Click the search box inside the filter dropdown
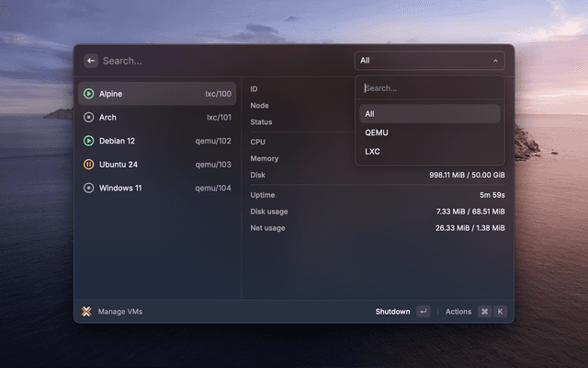This screenshot has height=368, width=588. [429, 88]
